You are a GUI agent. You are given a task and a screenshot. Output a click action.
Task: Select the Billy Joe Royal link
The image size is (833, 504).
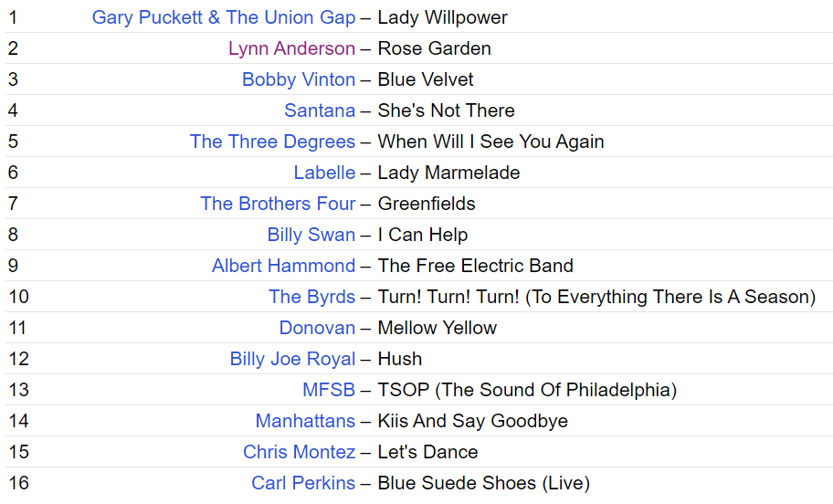292,359
